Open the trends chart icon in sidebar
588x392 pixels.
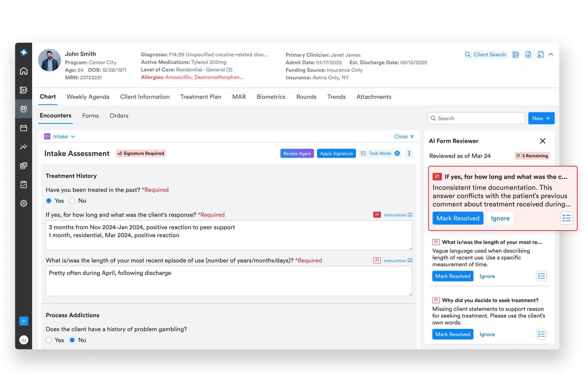(x=24, y=147)
